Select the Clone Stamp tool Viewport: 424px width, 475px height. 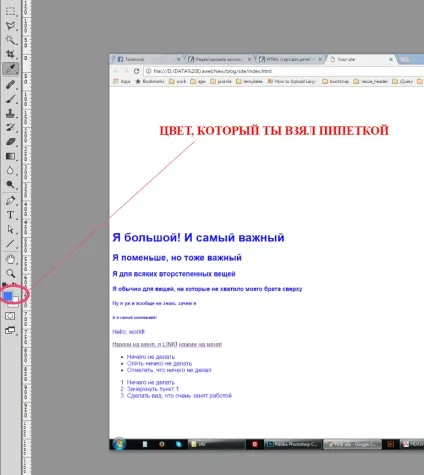click(x=10, y=113)
